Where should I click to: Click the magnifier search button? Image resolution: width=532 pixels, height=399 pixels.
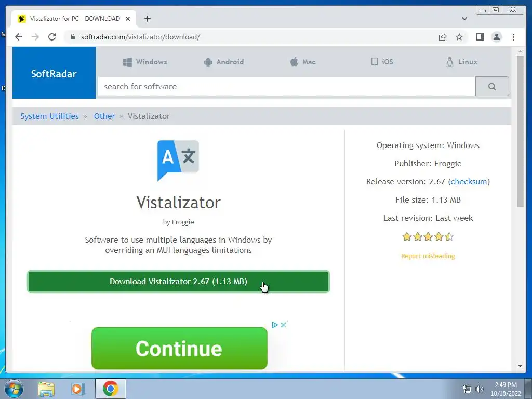492,87
